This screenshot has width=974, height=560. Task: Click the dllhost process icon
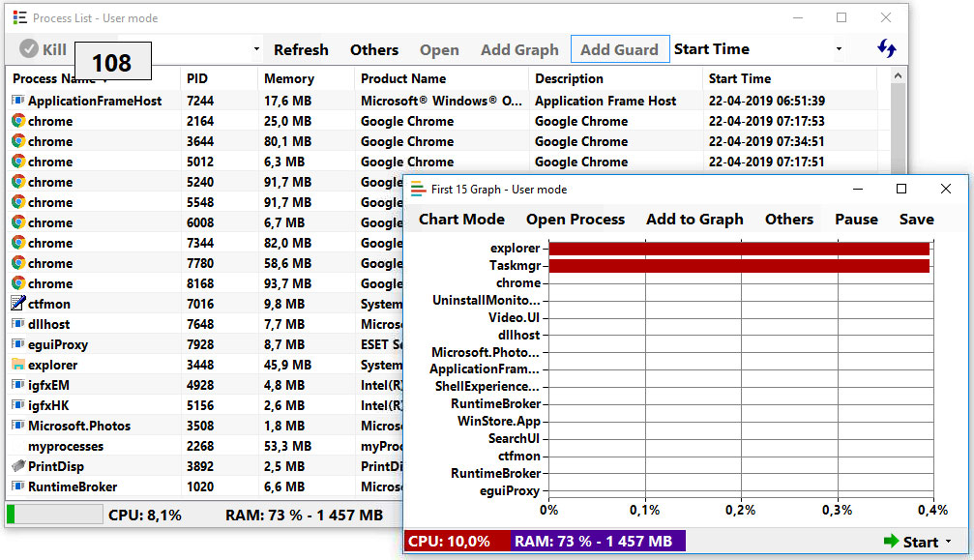[18, 323]
